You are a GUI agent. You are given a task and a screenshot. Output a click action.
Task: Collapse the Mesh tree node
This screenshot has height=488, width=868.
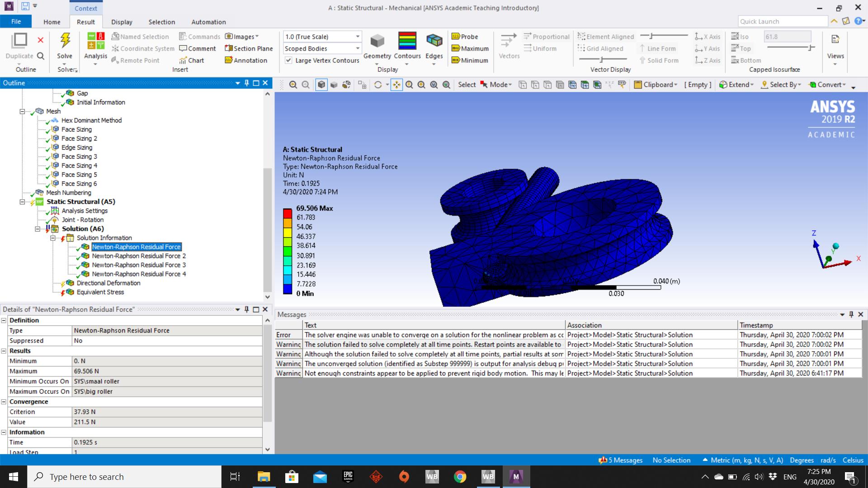coord(22,111)
